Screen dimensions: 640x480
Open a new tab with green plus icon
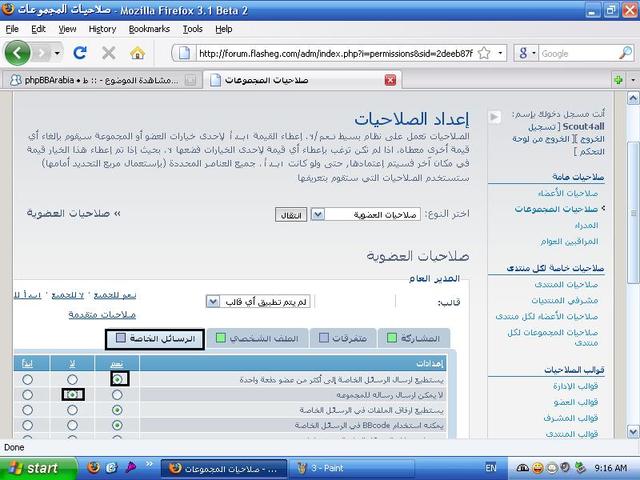[618, 80]
